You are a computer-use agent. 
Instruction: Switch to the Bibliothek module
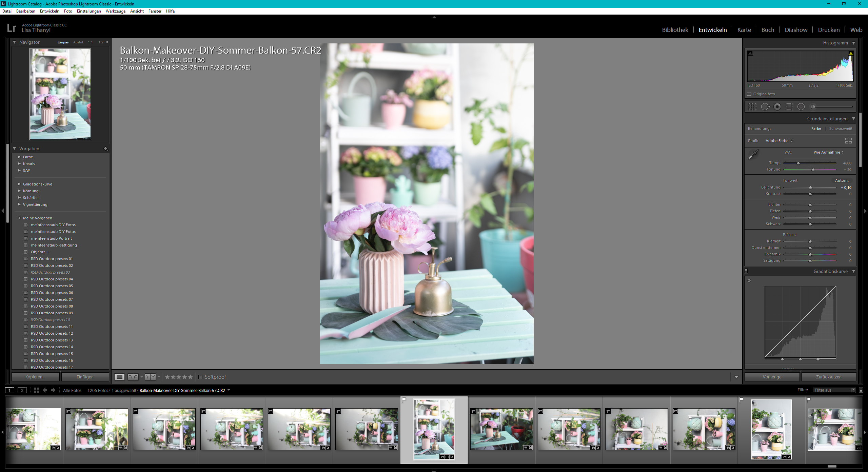(675, 30)
